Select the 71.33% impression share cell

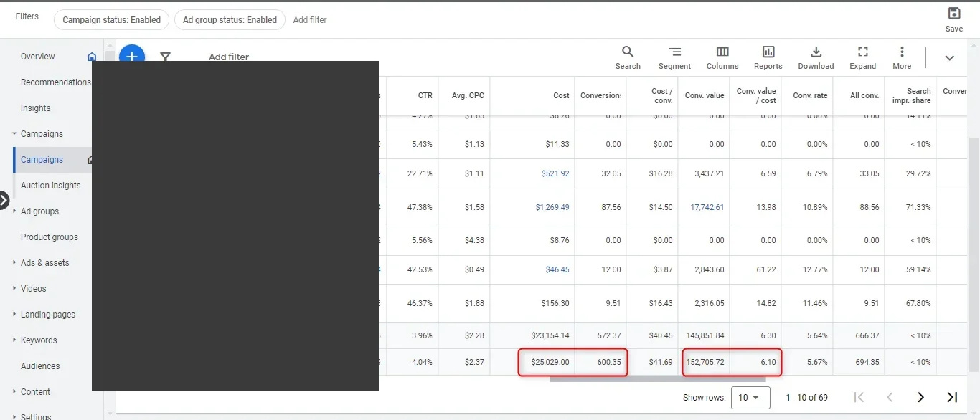tap(919, 207)
